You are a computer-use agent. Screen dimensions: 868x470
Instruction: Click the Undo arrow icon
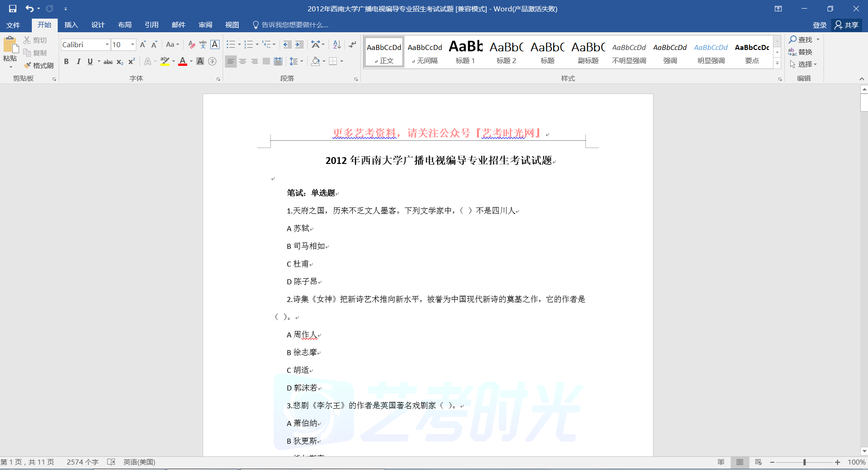(x=30, y=9)
